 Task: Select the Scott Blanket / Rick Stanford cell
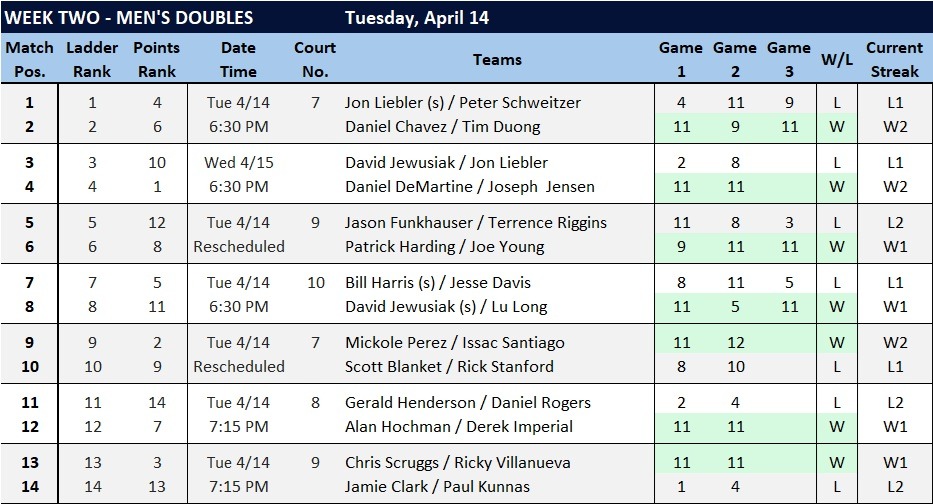tap(449, 366)
